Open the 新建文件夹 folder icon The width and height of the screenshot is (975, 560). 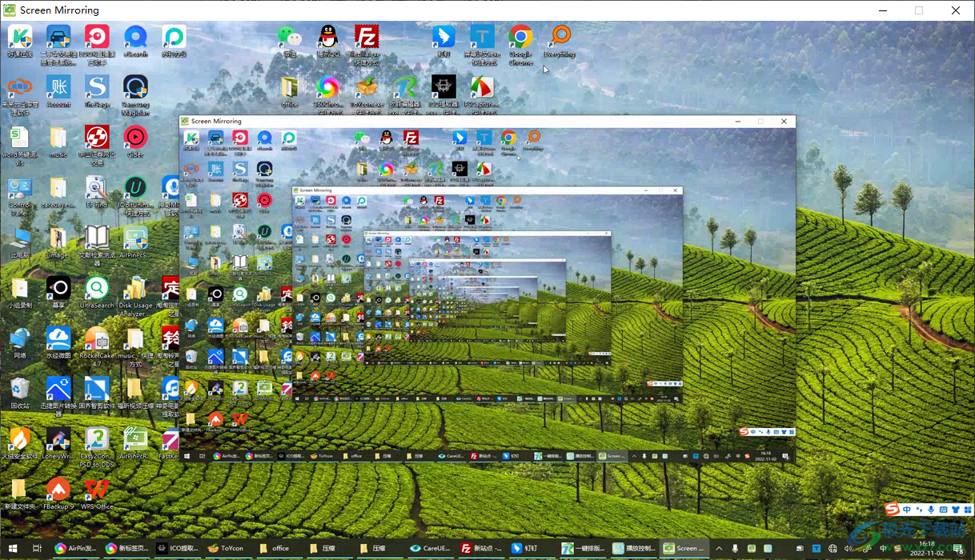(20, 489)
